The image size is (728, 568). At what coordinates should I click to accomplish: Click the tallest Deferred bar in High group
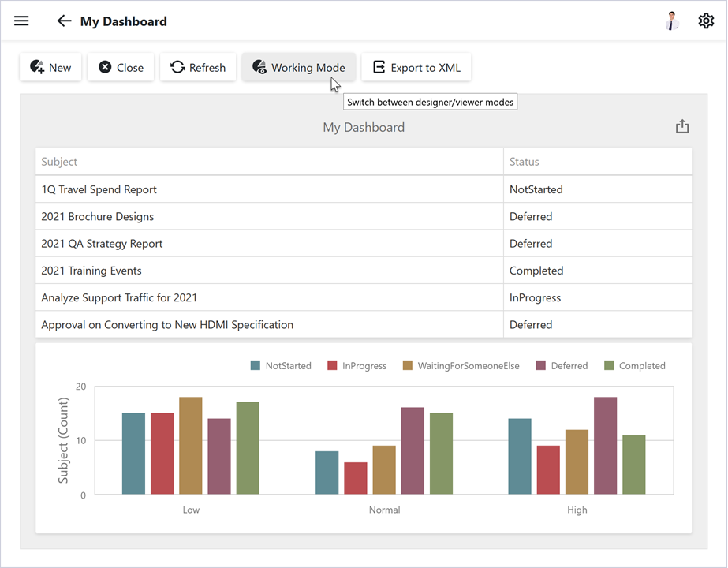606,446
